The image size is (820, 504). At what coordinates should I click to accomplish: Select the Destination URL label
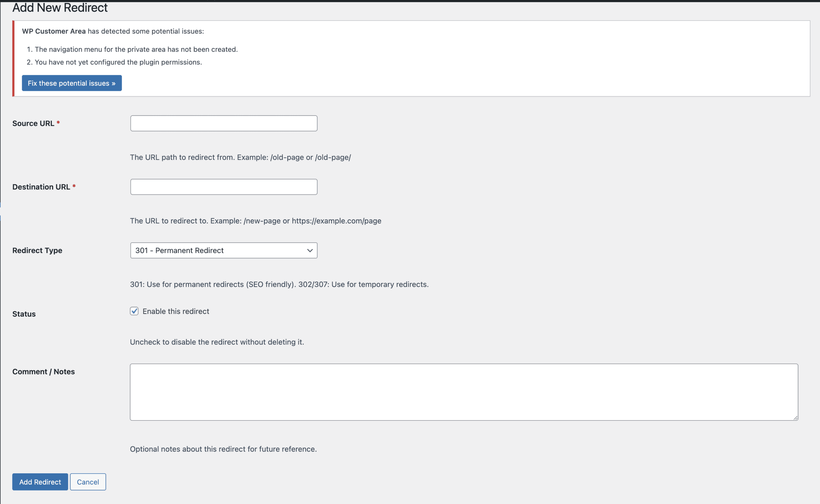click(x=41, y=187)
